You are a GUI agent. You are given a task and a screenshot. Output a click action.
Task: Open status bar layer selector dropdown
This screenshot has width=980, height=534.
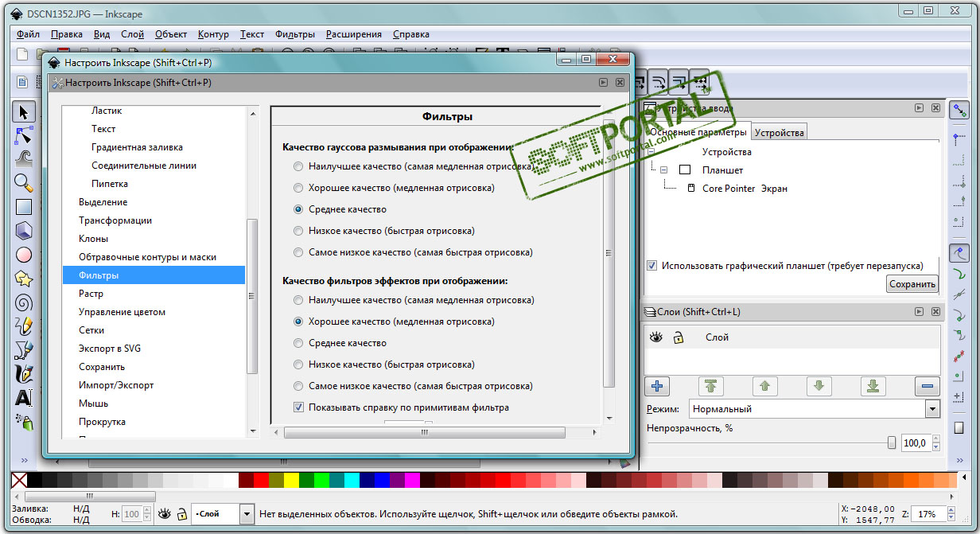coord(247,514)
